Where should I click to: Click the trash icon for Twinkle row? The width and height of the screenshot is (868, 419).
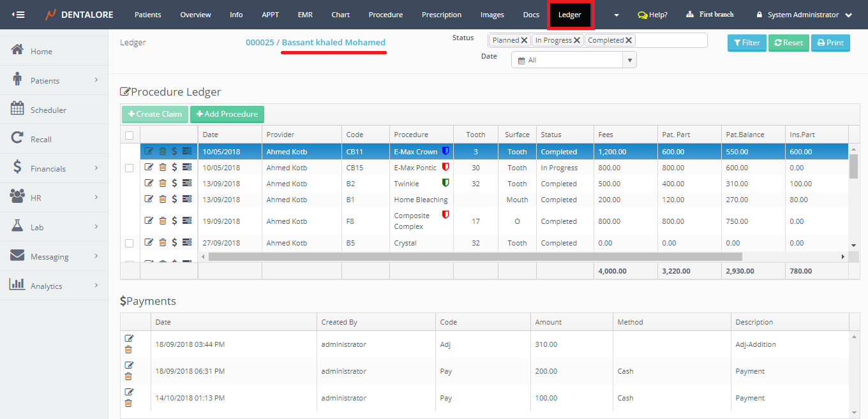tap(162, 184)
